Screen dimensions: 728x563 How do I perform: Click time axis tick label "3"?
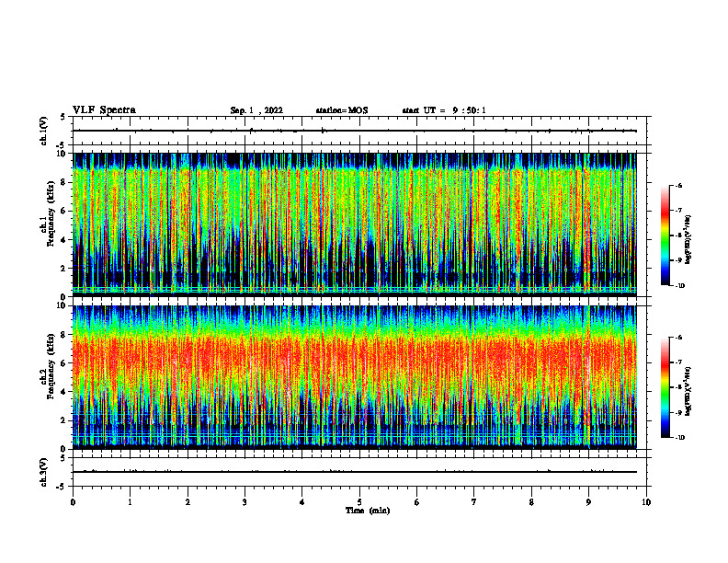coord(245,502)
